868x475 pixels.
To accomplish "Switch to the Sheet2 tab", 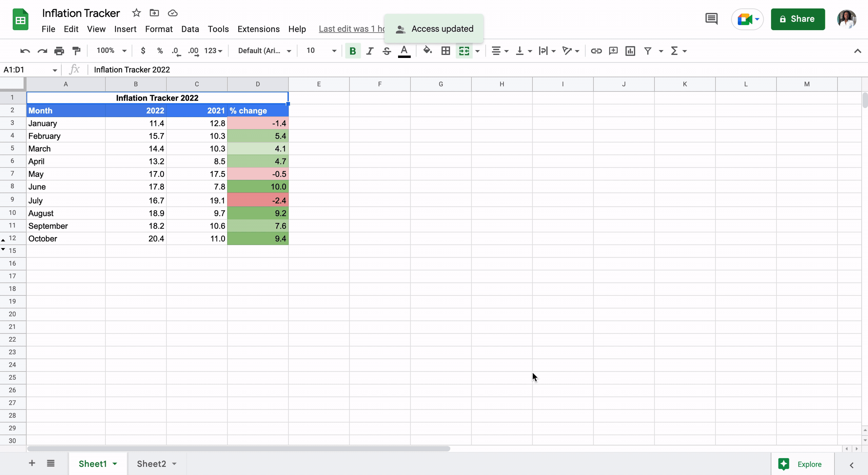I will [x=151, y=463].
